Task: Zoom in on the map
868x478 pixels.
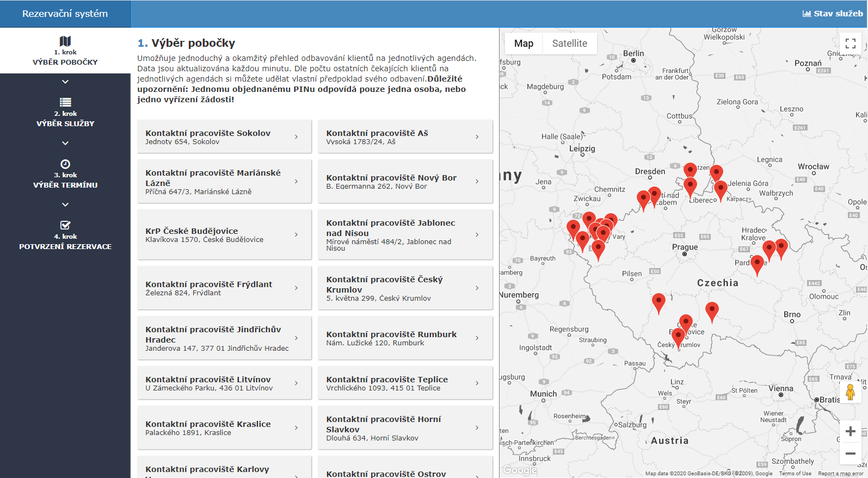Action: coord(851,431)
